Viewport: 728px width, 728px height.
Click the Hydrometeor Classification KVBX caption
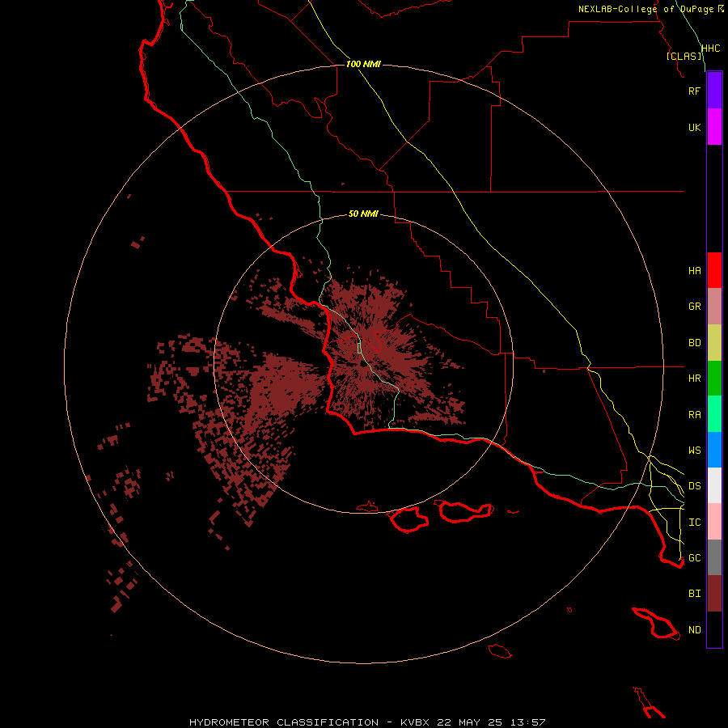[x=367, y=722]
